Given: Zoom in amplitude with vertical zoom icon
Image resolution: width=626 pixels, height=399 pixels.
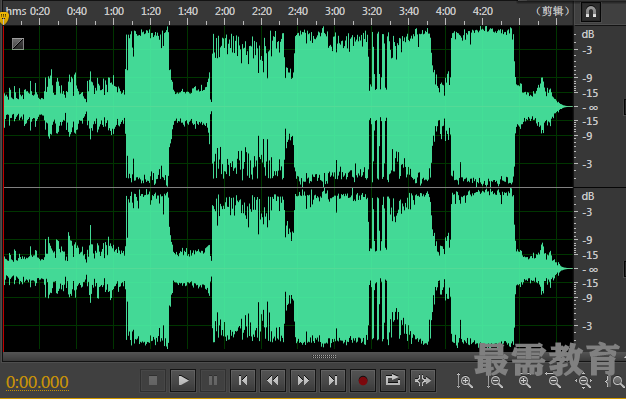Looking at the screenshot, I should tap(465, 381).
